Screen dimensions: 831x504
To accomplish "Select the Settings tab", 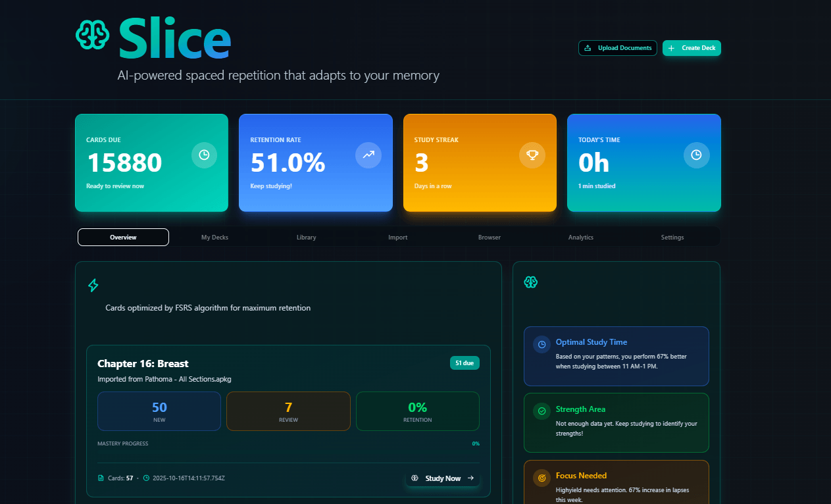I will [672, 237].
